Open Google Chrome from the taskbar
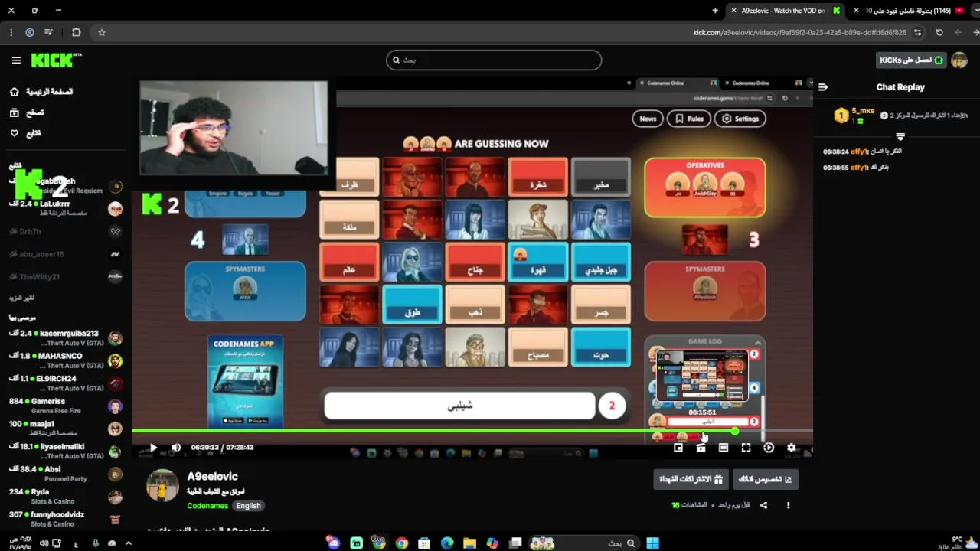Viewport: 980px width, 551px height. pos(402,543)
